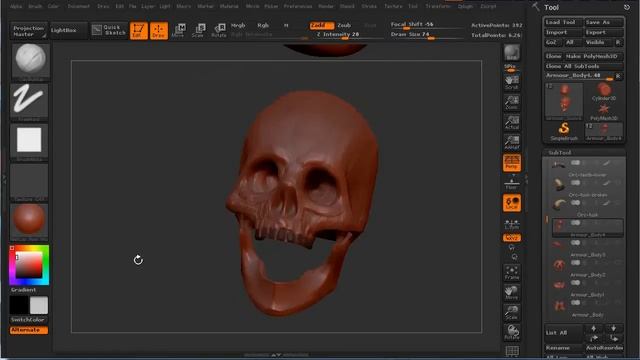Screen dimensions: 640x360
Task: Toggle Zadd sculpt mode
Action: pyautogui.click(x=322, y=25)
